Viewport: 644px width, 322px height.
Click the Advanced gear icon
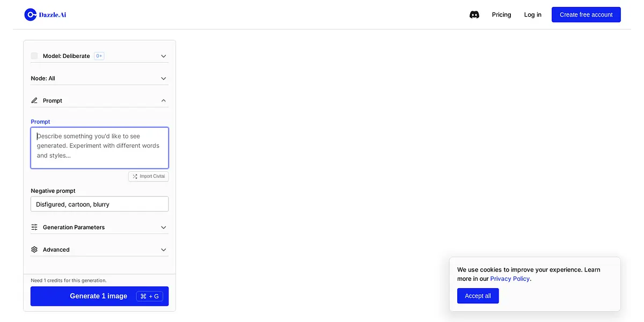pos(34,250)
